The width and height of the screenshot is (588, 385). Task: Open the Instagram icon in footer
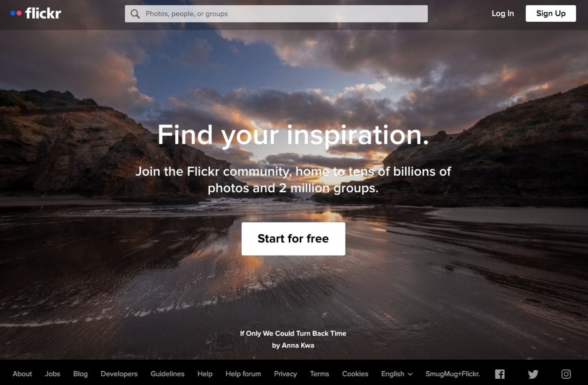tap(566, 374)
